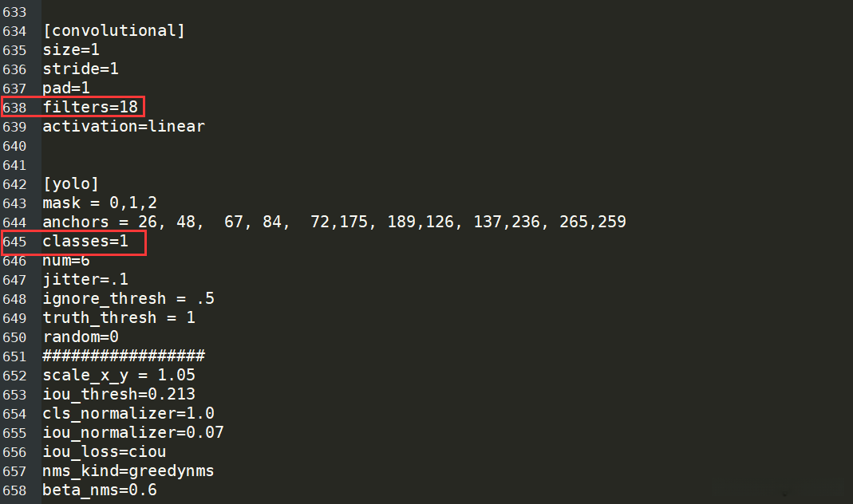This screenshot has width=853, height=504.
Task: Click line number 645 in the gutter
Action: tap(14, 242)
